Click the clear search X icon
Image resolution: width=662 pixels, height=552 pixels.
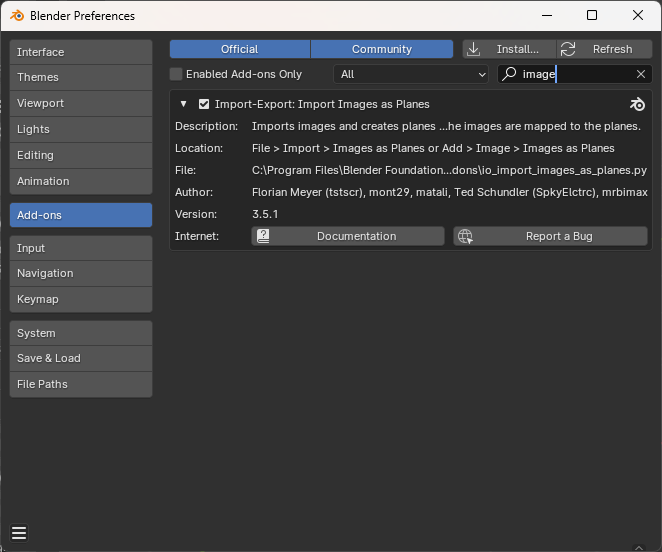[641, 74]
